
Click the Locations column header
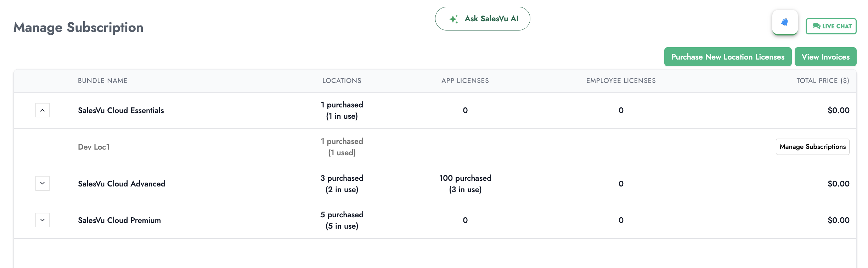point(342,81)
